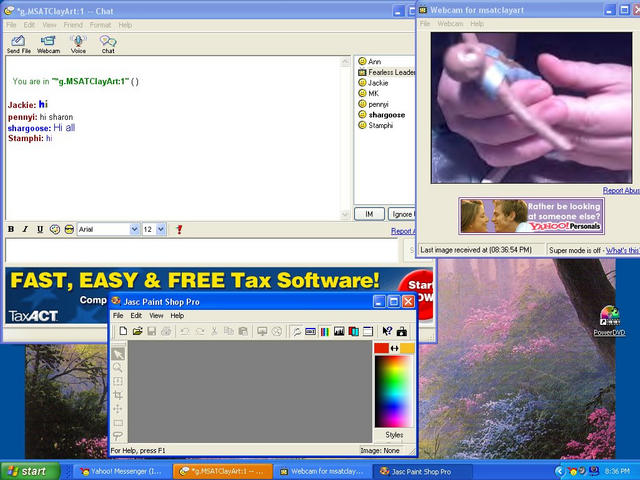
Task: Open Friend menu in the chat window
Action: [x=73, y=25]
